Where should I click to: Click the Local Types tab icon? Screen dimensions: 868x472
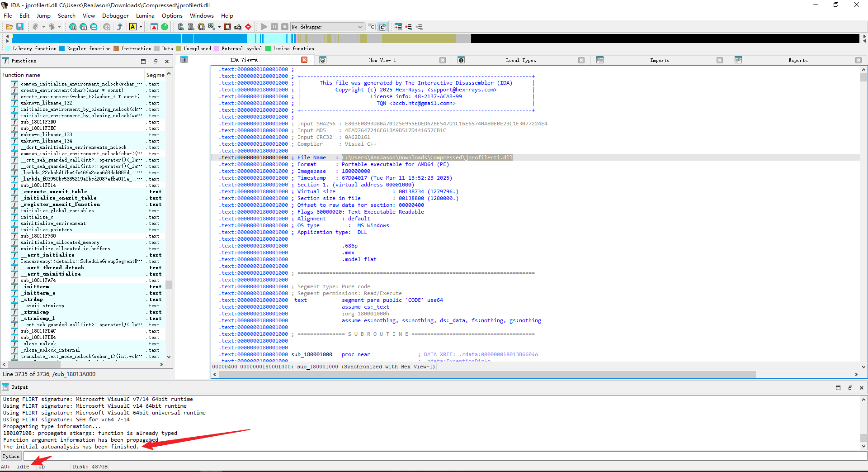461,60
